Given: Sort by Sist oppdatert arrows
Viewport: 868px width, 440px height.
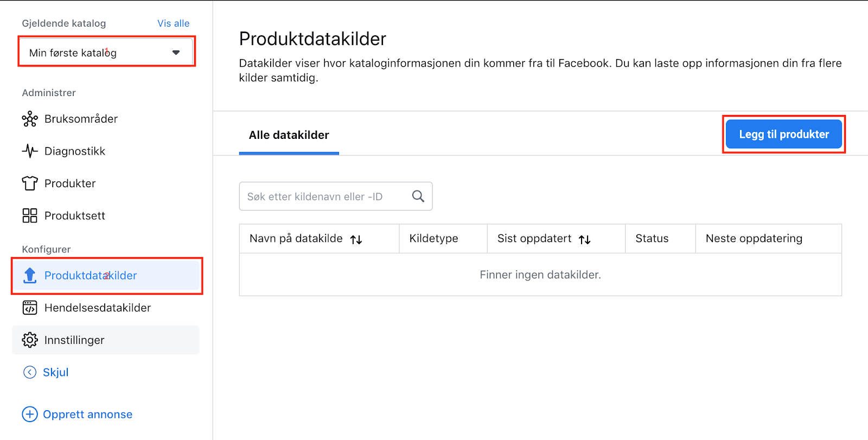Looking at the screenshot, I should click(584, 239).
